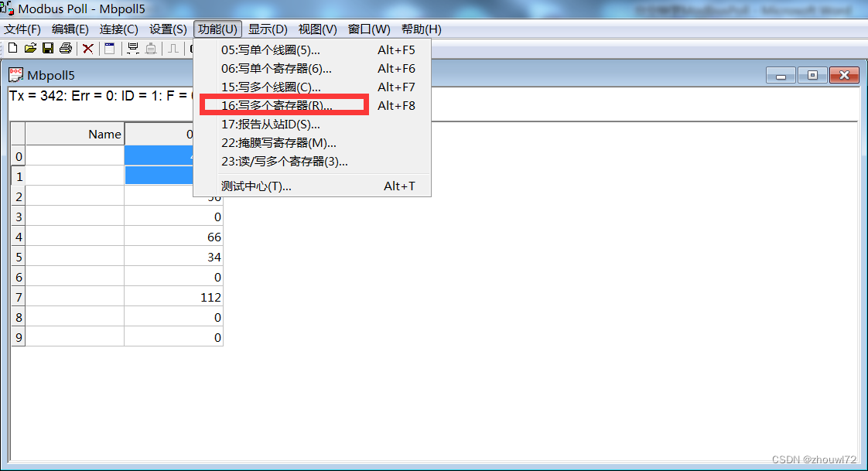The image size is (868, 471).
Task: Select row header 8 in table
Action: (19, 317)
